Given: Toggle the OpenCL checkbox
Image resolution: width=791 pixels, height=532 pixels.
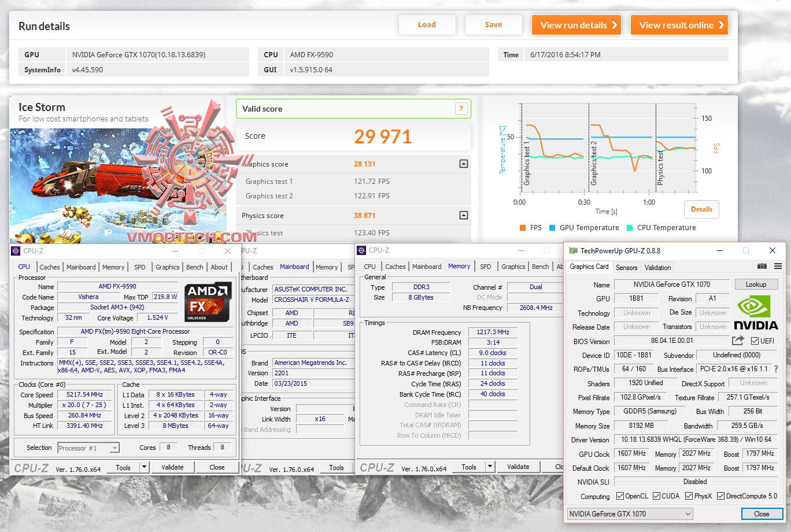Looking at the screenshot, I should tap(620, 496).
